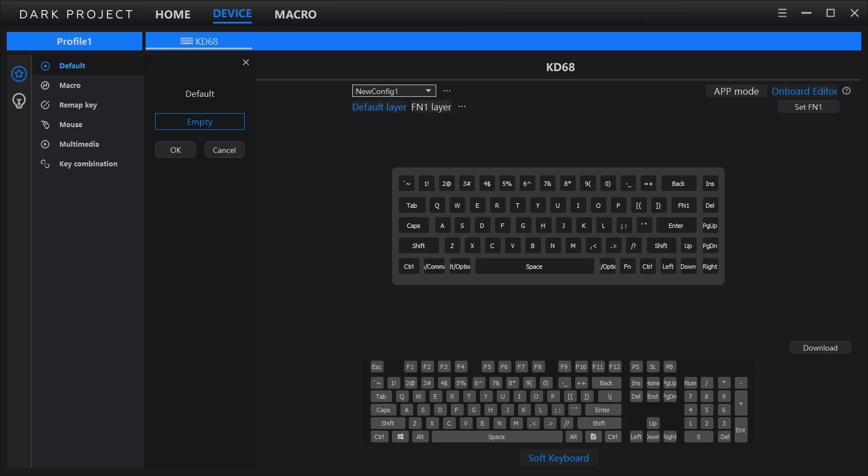Click the Multimedia play icon
Image resolution: width=868 pixels, height=476 pixels.
pyautogui.click(x=45, y=144)
